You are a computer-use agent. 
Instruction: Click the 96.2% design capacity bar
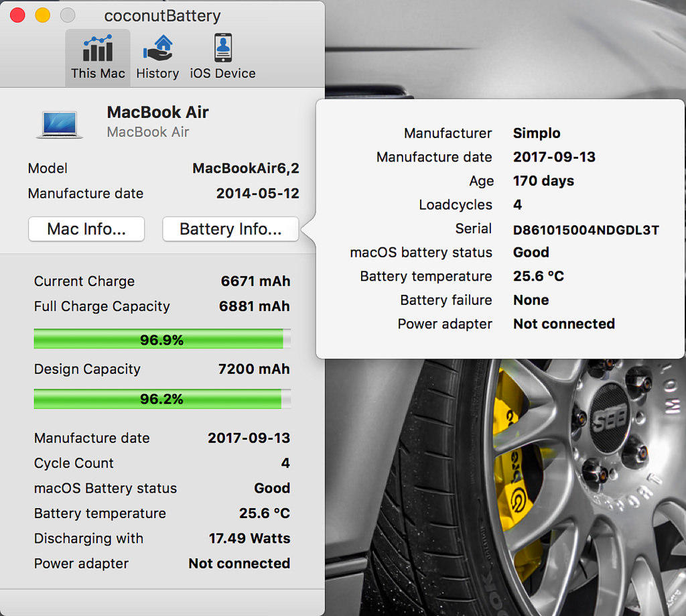click(x=162, y=399)
